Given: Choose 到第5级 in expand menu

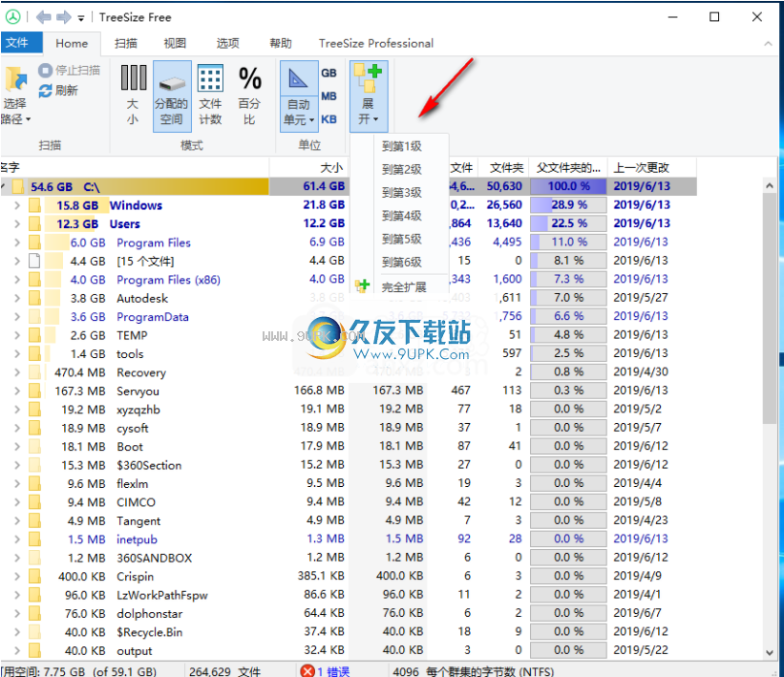Looking at the screenshot, I should point(401,239).
